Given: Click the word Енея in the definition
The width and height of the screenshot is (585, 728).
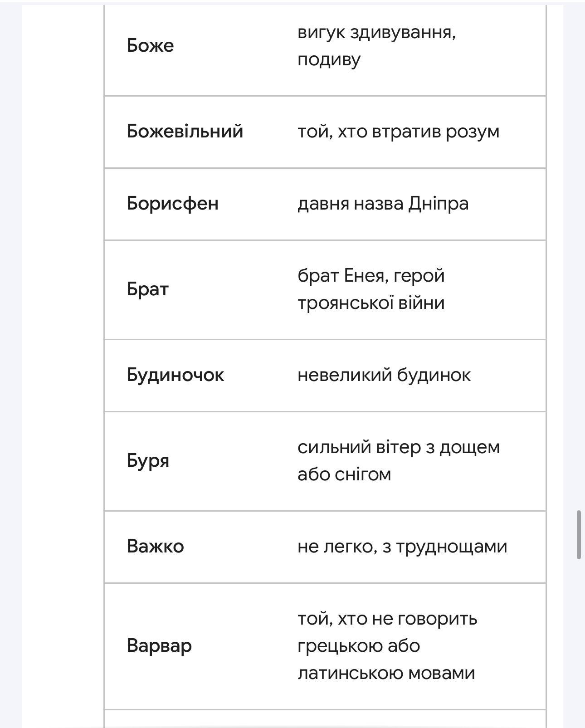Looking at the screenshot, I should (364, 275).
